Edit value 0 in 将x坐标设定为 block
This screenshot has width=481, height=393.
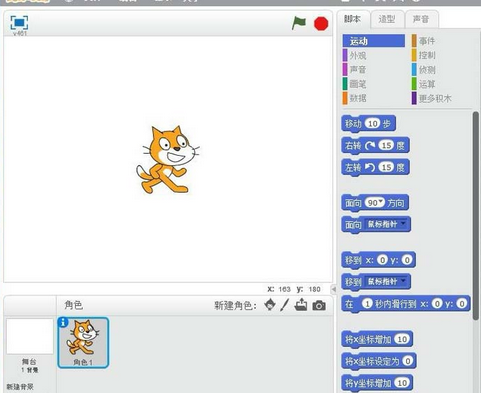[407, 361]
